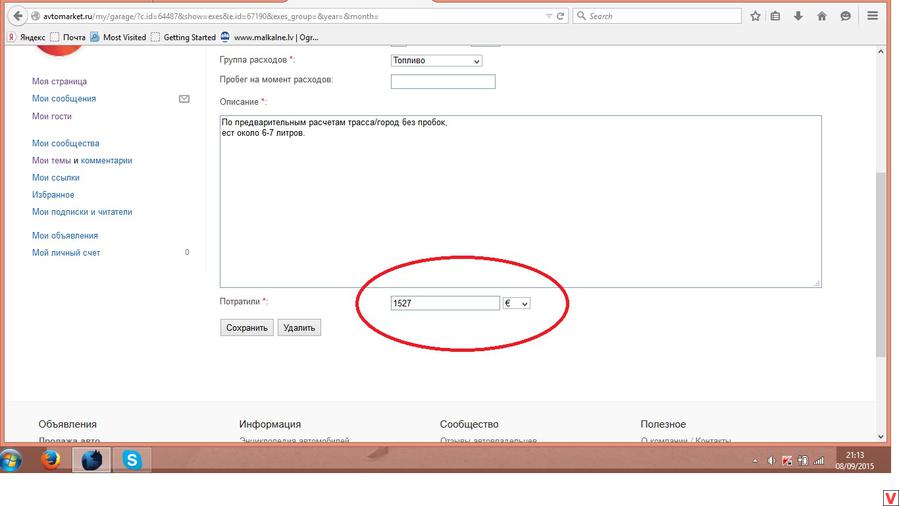
Task: Bookmark this page with the star icon
Action: [755, 16]
